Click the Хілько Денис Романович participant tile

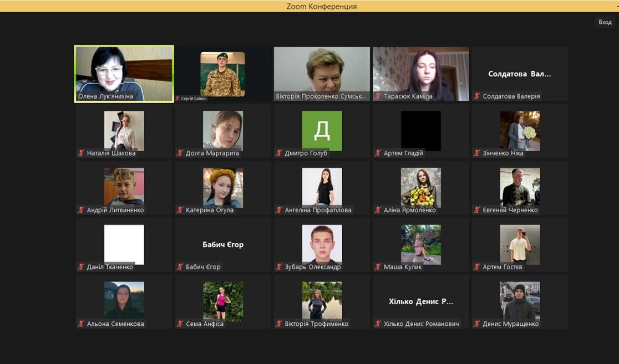[x=420, y=301]
